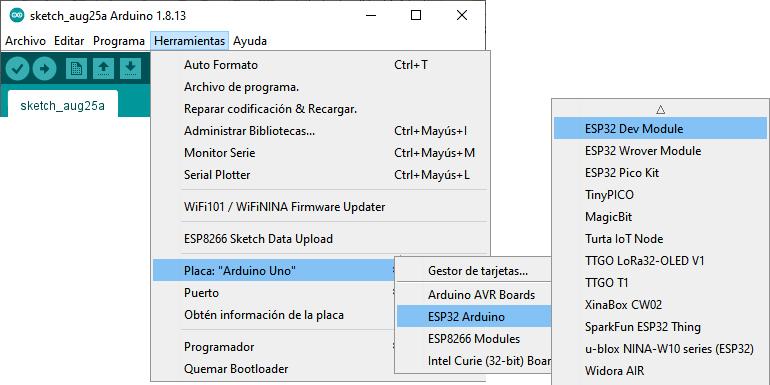Expand the Puerto submenu
770x385 pixels.
pos(274,293)
